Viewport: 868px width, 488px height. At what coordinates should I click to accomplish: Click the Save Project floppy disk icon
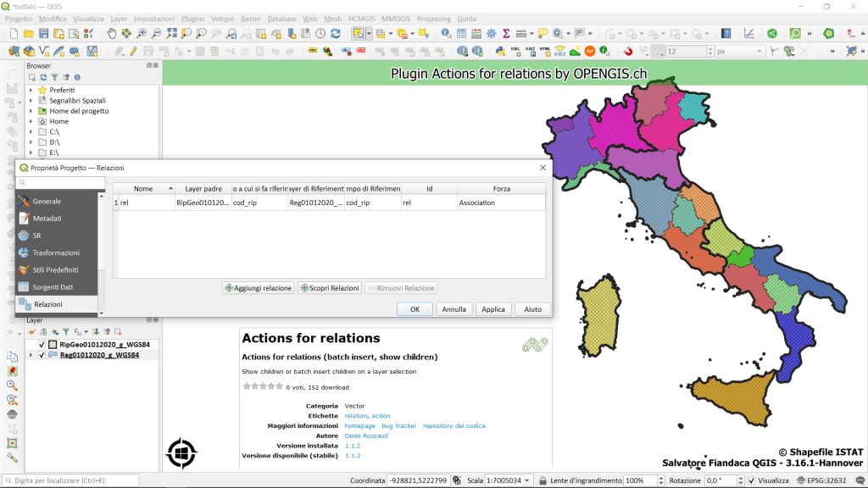tap(43, 34)
